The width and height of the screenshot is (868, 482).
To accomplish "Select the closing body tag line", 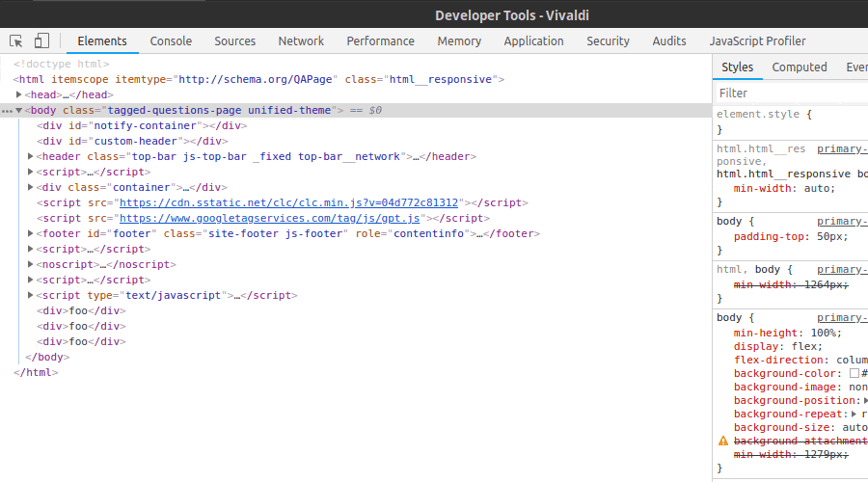I will coord(47,357).
